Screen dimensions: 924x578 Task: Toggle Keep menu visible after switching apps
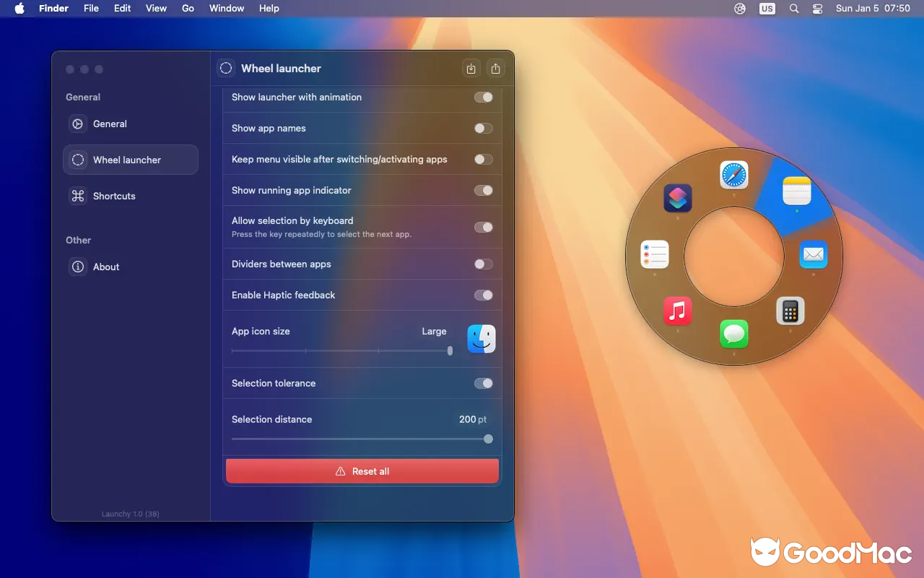coord(484,159)
